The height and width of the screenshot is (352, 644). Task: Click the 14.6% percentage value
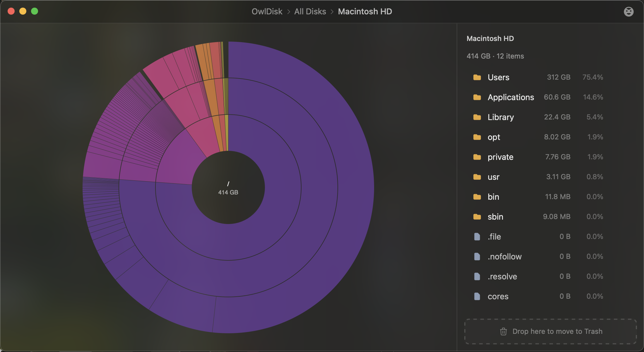click(x=593, y=97)
